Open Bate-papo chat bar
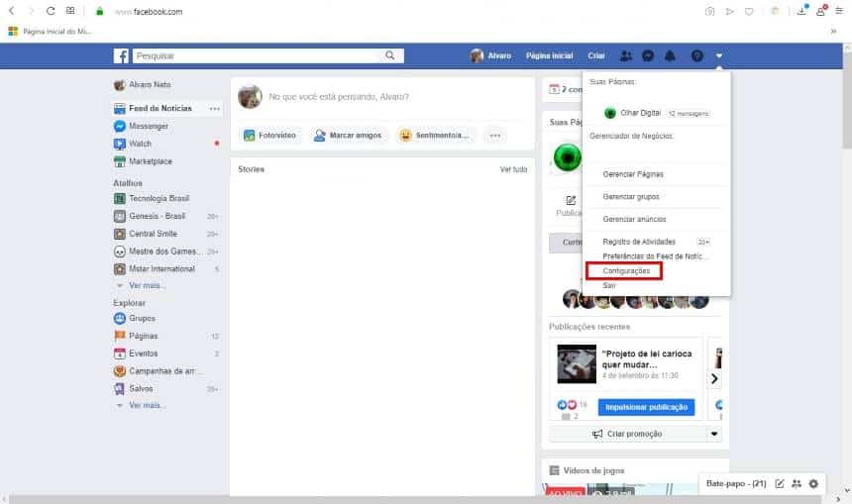The width and height of the screenshot is (852, 504). click(736, 483)
